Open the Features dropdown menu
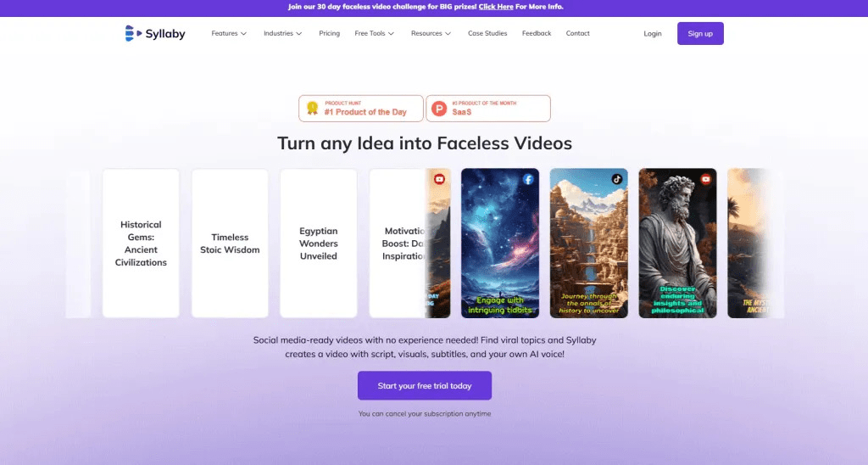This screenshot has height=465, width=868. point(229,33)
